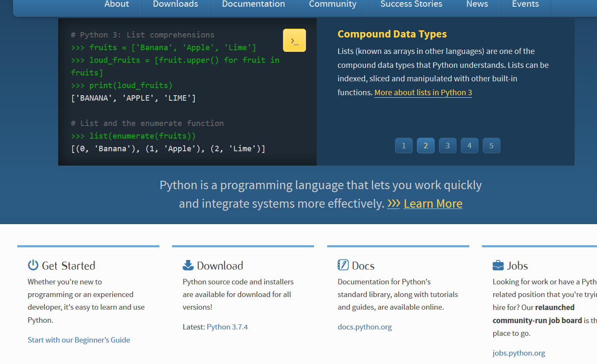Click the output line ['BANANA', 'APPLE', 'LIME']
Image resolution: width=597 pixels, height=364 pixels.
pos(133,98)
